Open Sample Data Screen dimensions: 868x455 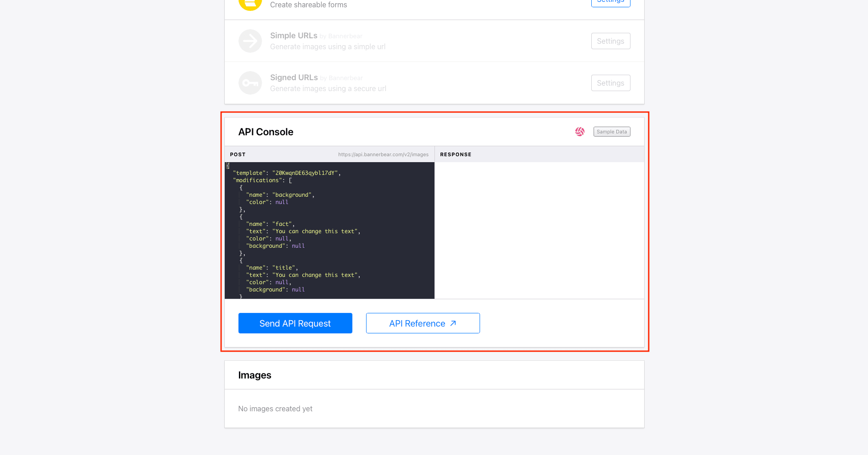point(611,132)
